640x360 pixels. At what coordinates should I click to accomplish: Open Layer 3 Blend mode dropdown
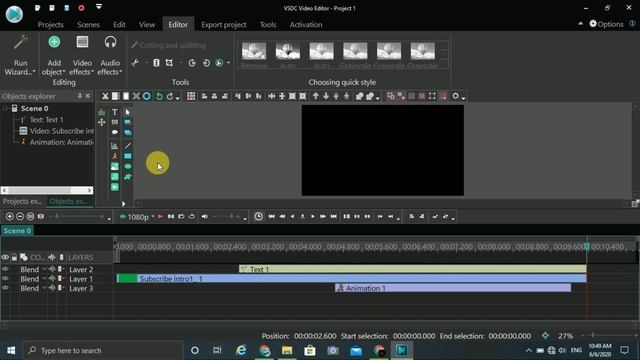pyautogui.click(x=44, y=288)
